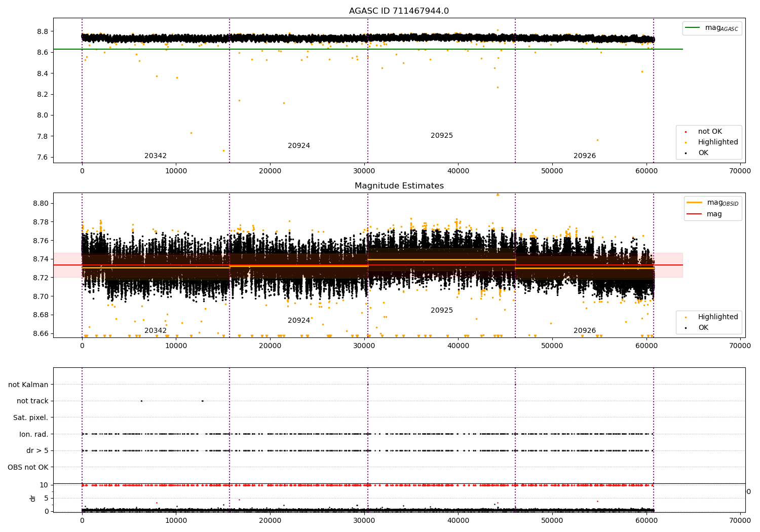Image resolution: width=760 pixels, height=532 pixels.
Task: Click the green mag AGASC line in the top plot
Action: pos(368,49)
